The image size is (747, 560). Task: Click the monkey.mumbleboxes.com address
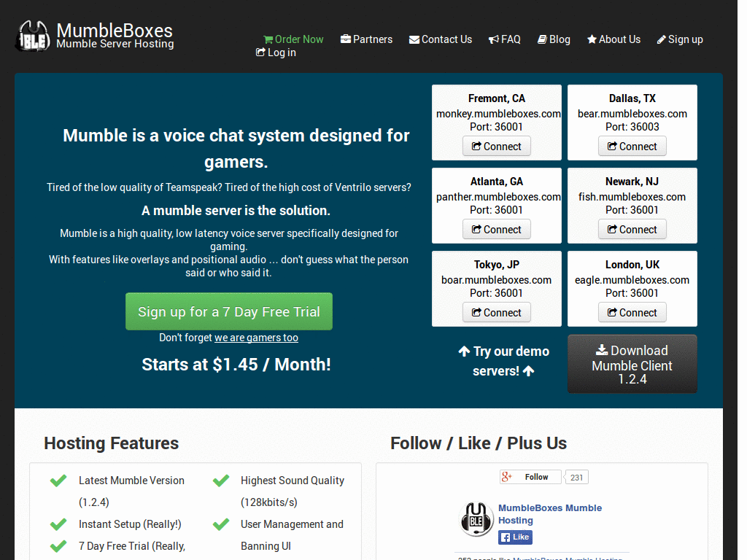pos(498,114)
